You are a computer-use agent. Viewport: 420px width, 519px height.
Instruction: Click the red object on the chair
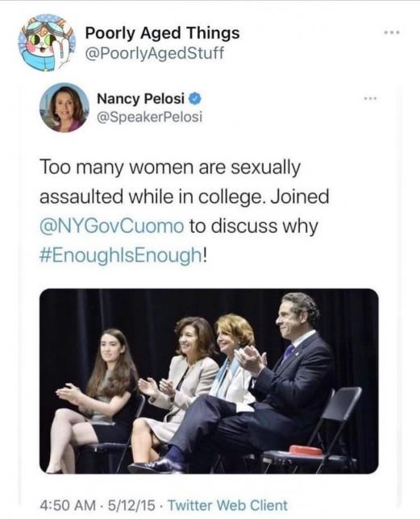pos(306,450)
